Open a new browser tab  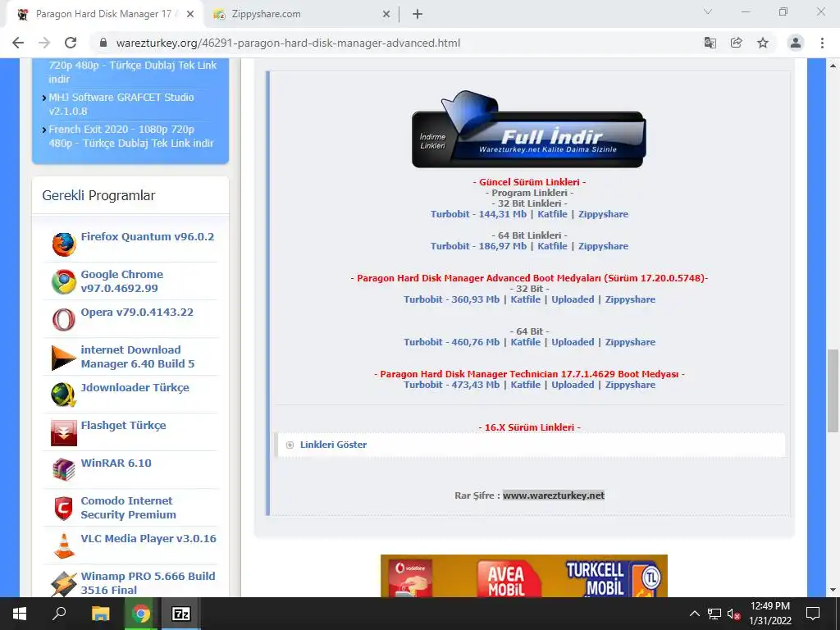(418, 14)
